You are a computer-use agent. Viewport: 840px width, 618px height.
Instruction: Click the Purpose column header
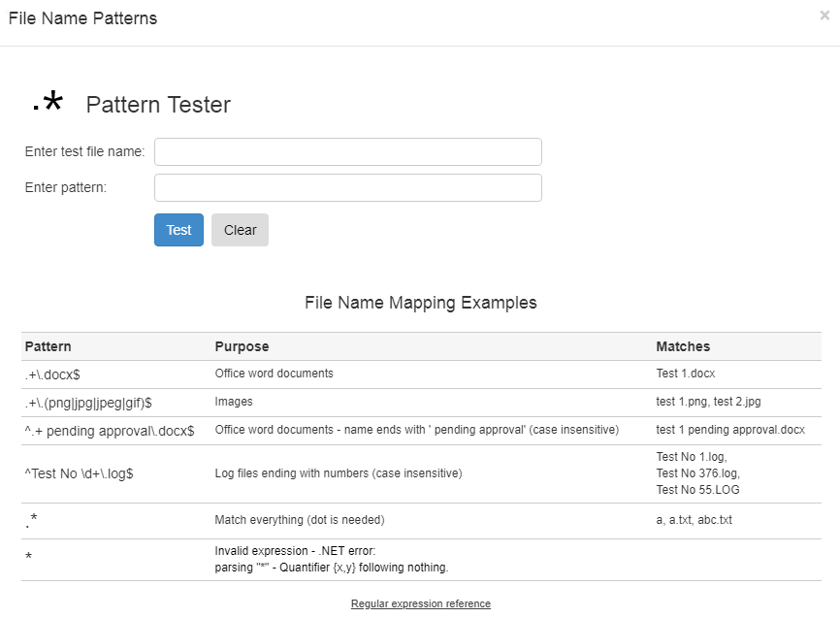click(x=242, y=346)
